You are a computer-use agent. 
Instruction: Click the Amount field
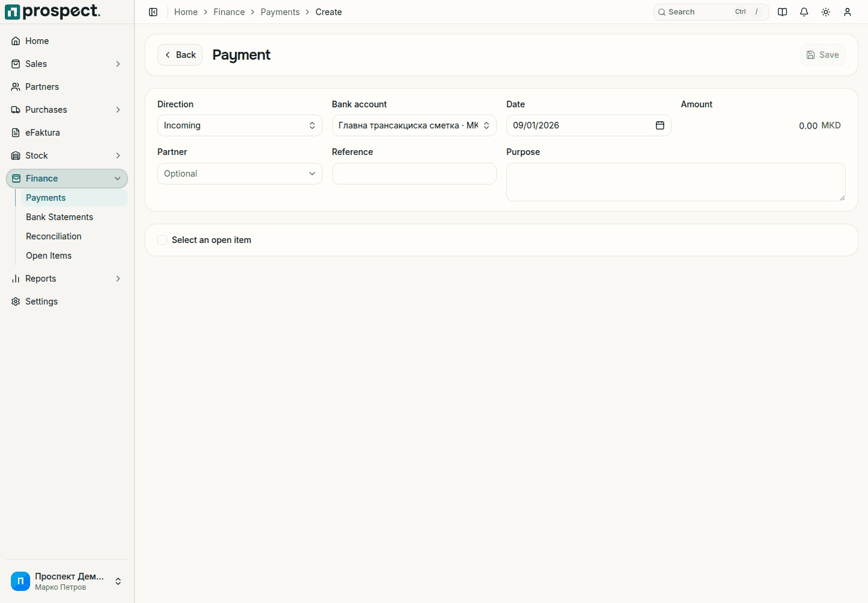763,125
